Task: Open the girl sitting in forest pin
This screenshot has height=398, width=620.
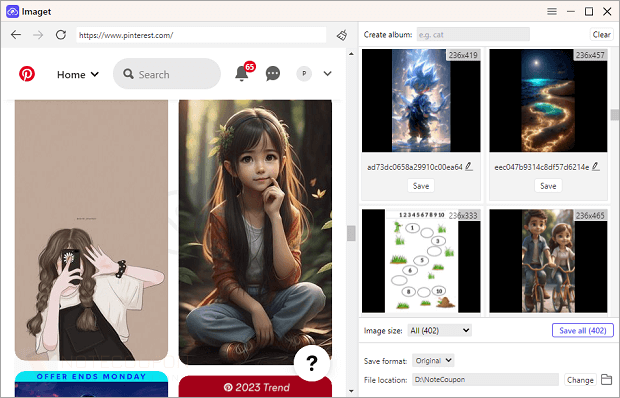Action: 255,232
